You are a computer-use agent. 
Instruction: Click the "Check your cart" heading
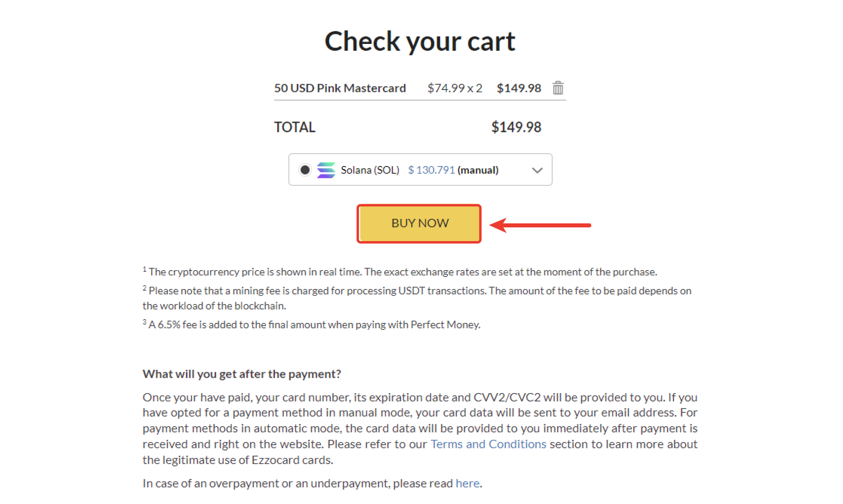[420, 41]
